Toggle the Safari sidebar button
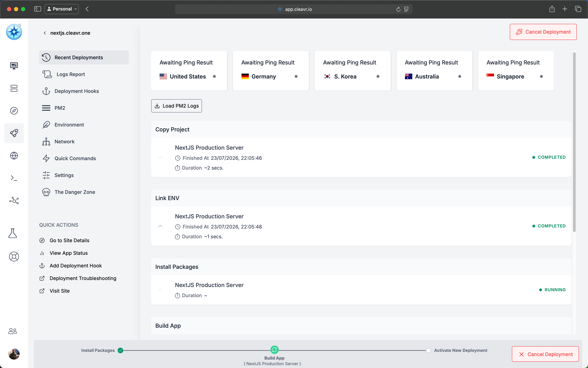 point(37,9)
